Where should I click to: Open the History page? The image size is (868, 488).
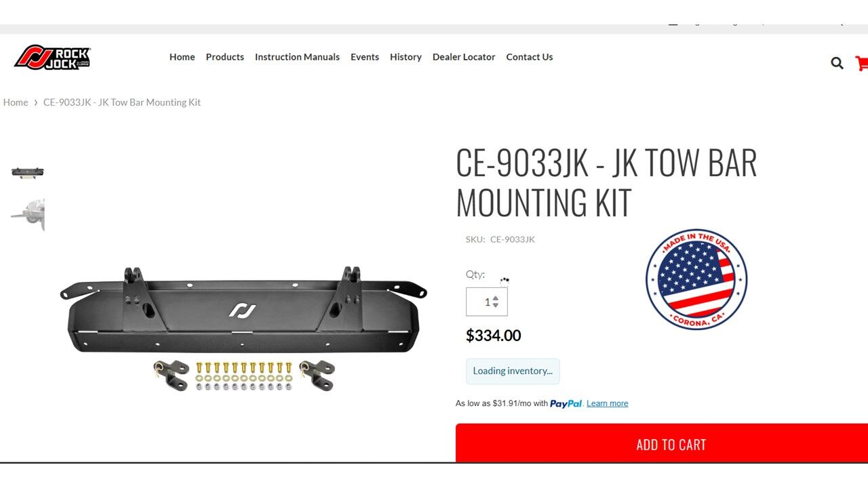[x=406, y=57]
